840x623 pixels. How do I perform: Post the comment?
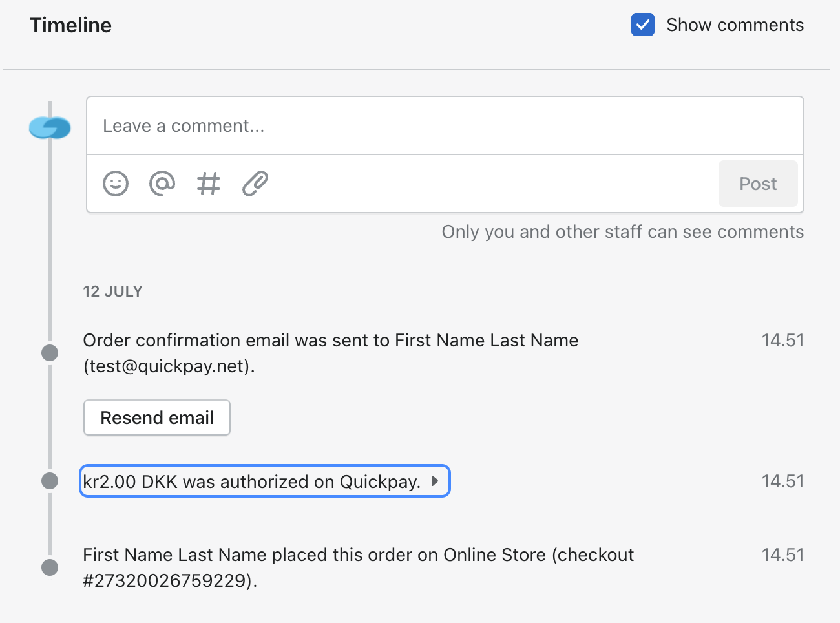pyautogui.click(x=758, y=184)
